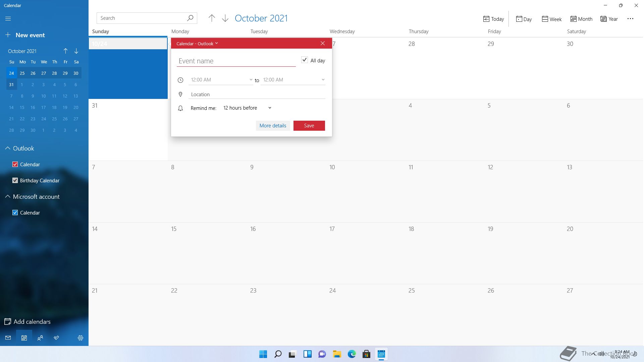Switch to Week view
Screen dimensions: 644x362
pyautogui.click(x=552, y=19)
